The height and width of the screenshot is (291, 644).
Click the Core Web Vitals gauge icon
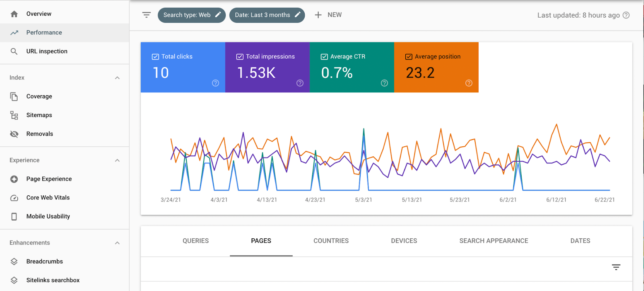click(x=14, y=198)
